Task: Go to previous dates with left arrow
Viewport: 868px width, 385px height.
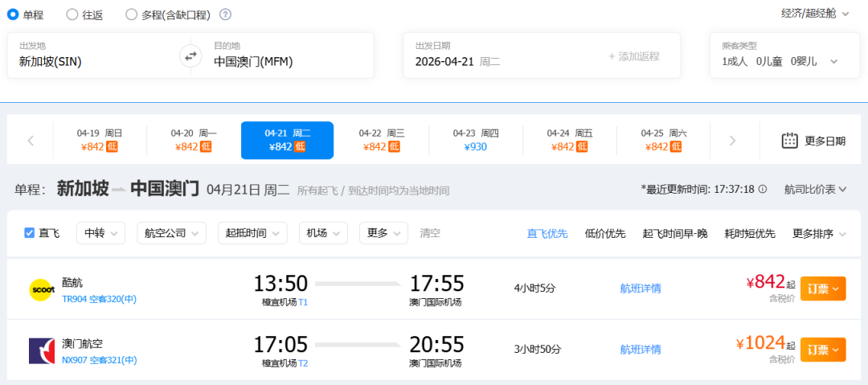Action: 31,141
